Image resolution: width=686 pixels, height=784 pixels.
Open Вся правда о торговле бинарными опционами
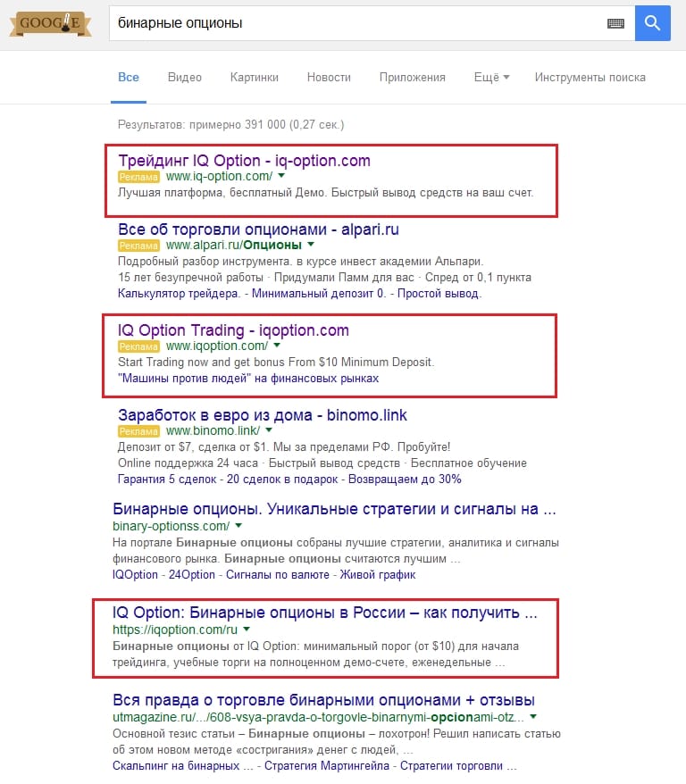point(323,700)
